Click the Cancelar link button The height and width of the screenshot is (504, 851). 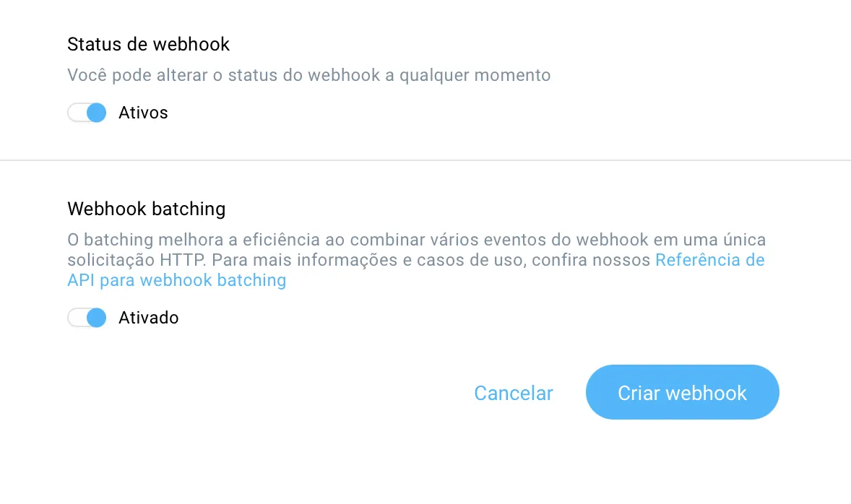click(514, 394)
